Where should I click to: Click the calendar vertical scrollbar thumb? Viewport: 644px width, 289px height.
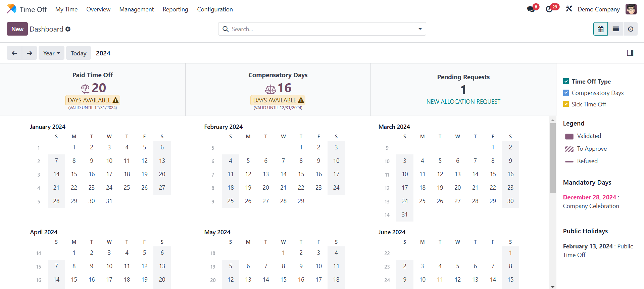[x=553, y=158]
